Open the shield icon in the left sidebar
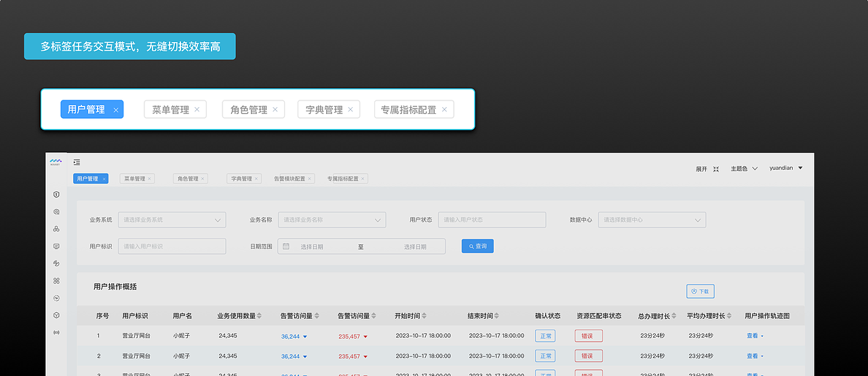Screen dimensions: 868x376 (56, 194)
